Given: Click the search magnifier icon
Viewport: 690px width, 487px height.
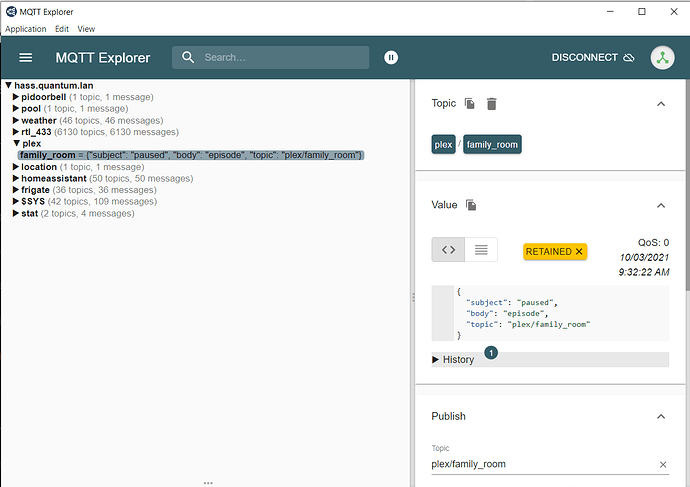Looking at the screenshot, I should 188,57.
